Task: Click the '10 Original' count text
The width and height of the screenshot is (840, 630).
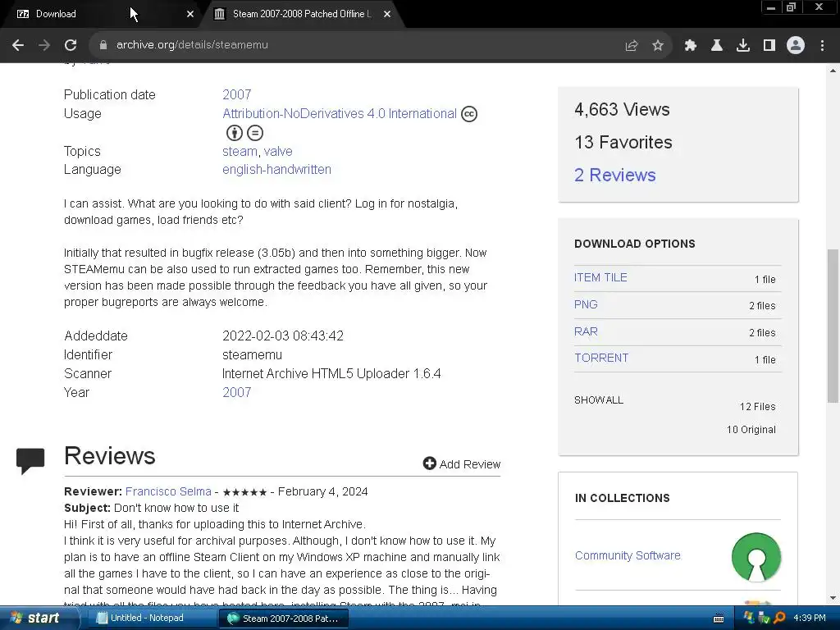Action: click(751, 430)
